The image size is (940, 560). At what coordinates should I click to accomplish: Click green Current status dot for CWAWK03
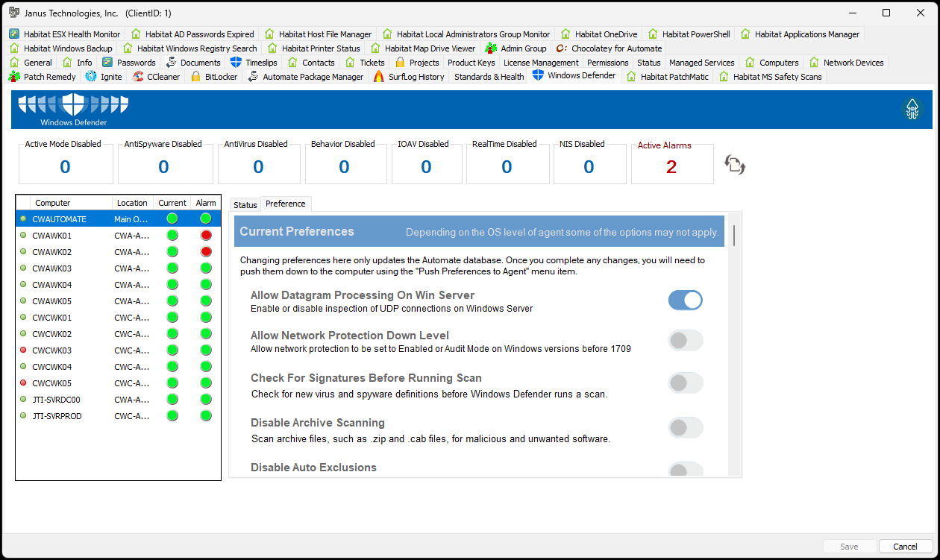pos(172,268)
